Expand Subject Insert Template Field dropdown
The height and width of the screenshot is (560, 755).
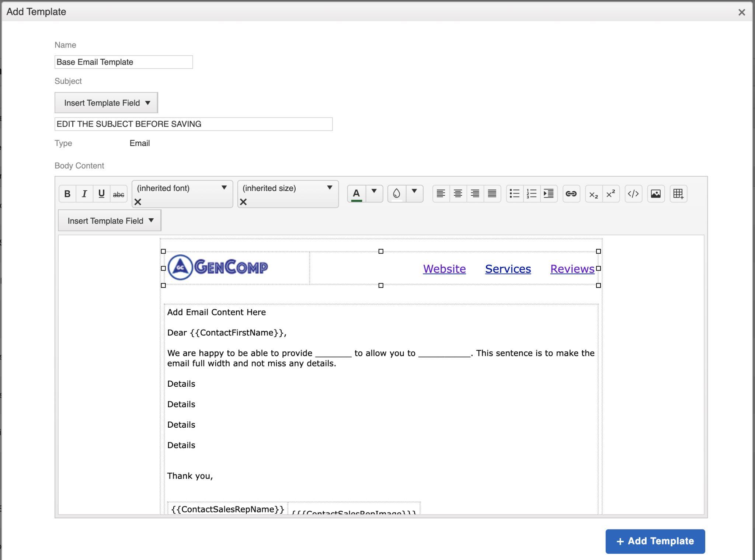[106, 103]
